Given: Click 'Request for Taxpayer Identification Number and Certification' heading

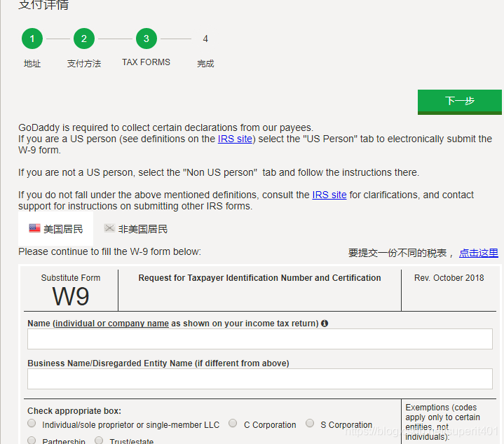Looking at the screenshot, I should pos(260,278).
